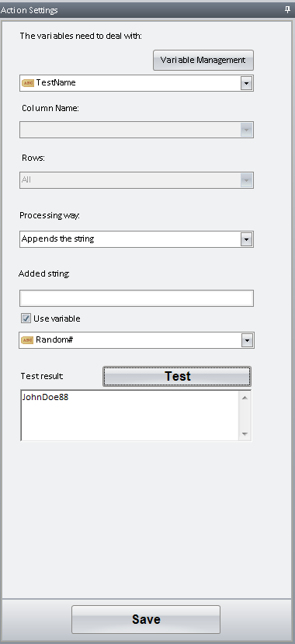The width and height of the screenshot is (295, 644).
Task: Click the Use variable label
Action: 57,319
